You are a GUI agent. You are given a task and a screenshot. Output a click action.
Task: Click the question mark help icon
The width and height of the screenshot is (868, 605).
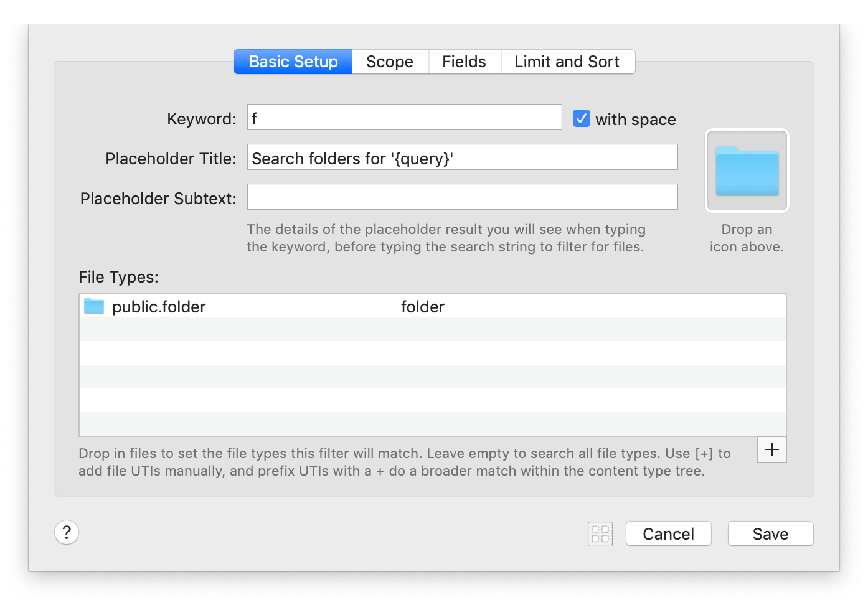coord(67,532)
